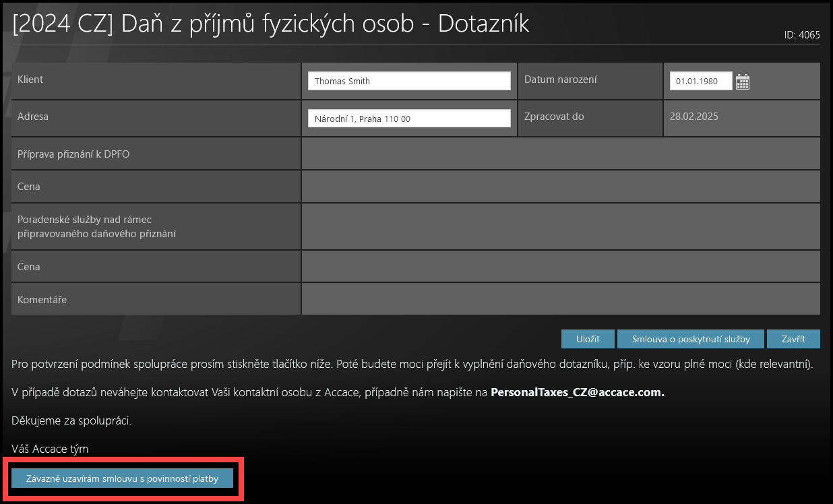833x504 pixels.
Task: Click the Zpracovat do label
Action: (x=553, y=117)
